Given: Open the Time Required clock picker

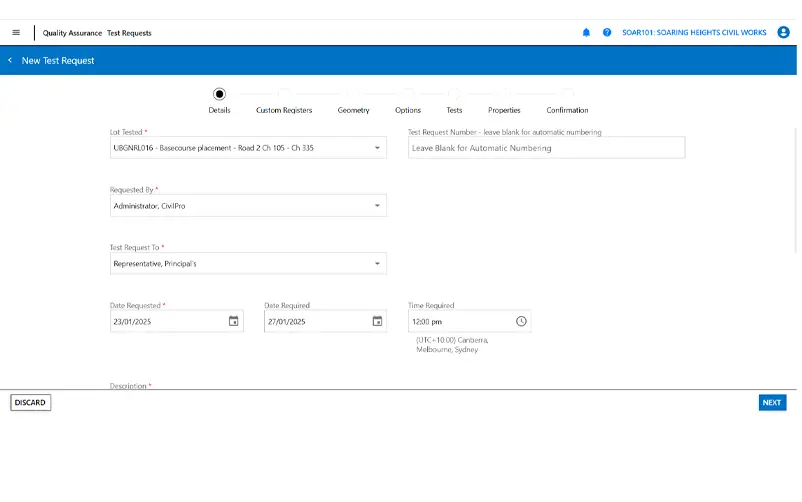Looking at the screenshot, I should click(x=521, y=321).
